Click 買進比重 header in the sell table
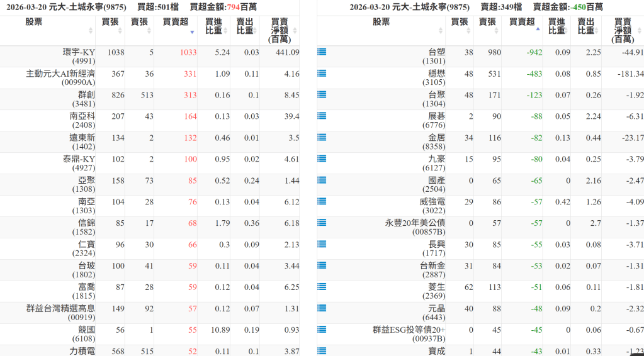 [556, 26]
